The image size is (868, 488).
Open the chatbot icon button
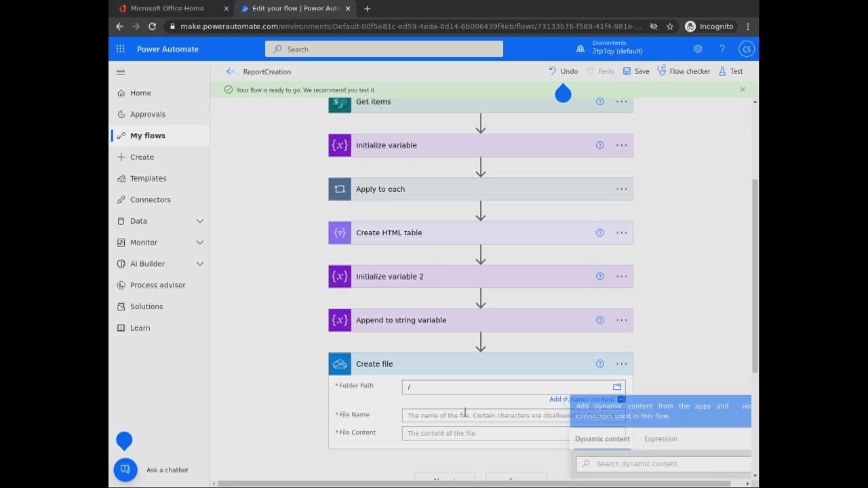pos(125,470)
